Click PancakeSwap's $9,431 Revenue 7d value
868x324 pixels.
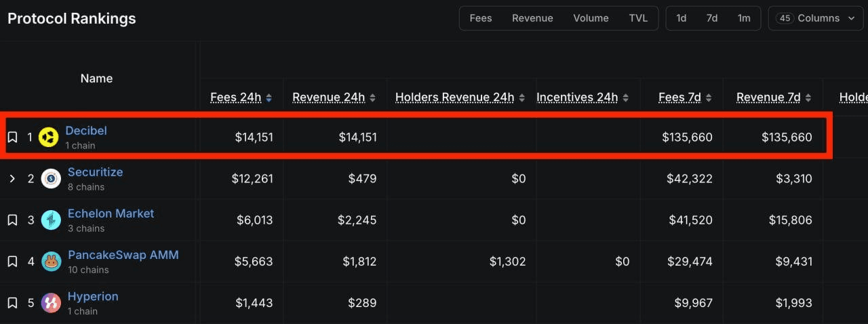[794, 262]
